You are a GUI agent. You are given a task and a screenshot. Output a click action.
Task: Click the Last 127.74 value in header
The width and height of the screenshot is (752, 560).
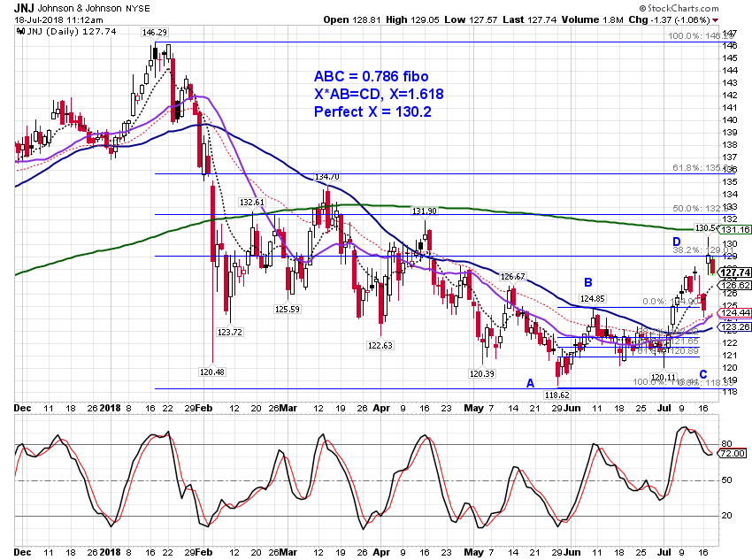pos(529,19)
